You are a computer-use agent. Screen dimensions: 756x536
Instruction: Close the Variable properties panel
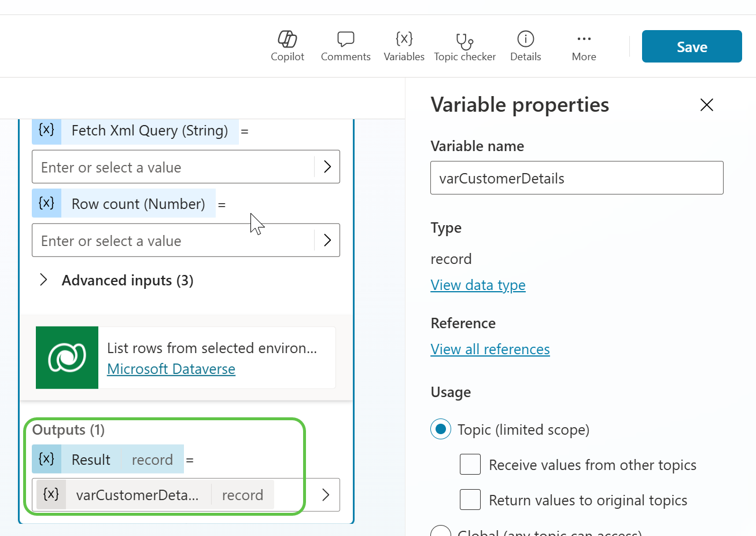(706, 105)
